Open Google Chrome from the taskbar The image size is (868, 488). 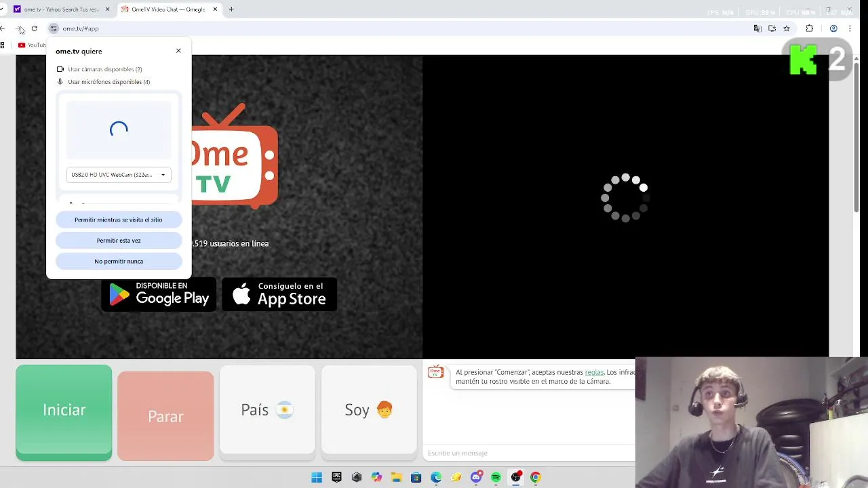point(536,477)
